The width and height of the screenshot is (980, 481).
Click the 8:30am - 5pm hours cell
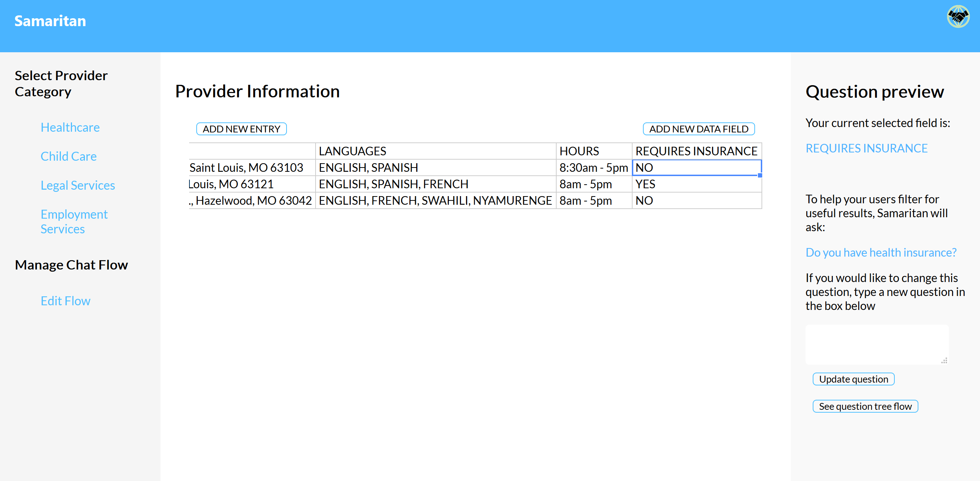tap(594, 168)
